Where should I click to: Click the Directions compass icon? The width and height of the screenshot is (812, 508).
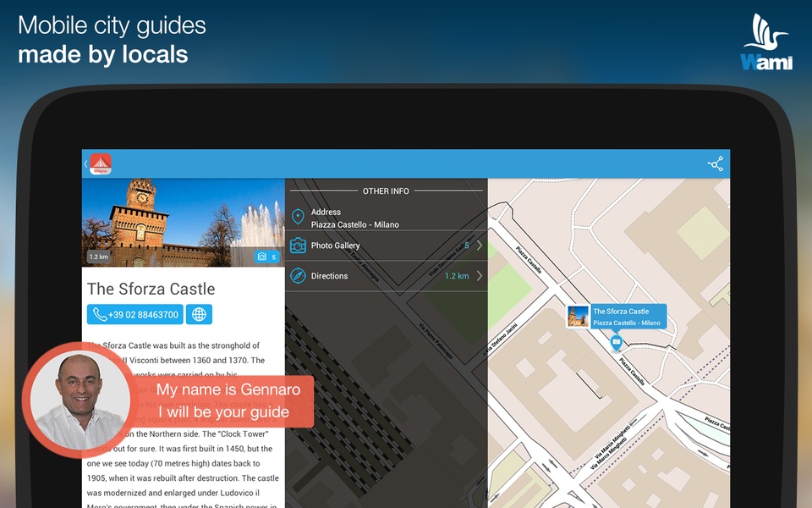[x=298, y=276]
